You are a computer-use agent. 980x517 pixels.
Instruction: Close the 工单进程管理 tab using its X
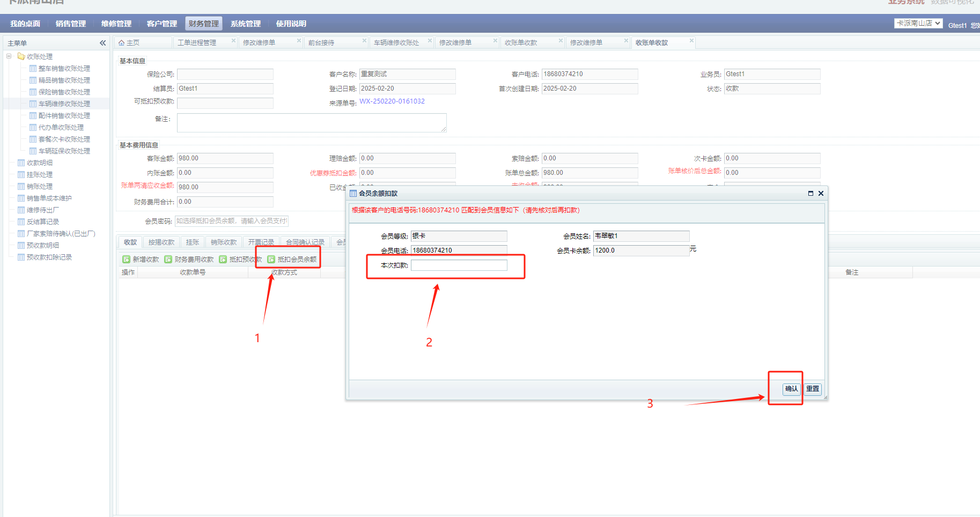pos(233,41)
